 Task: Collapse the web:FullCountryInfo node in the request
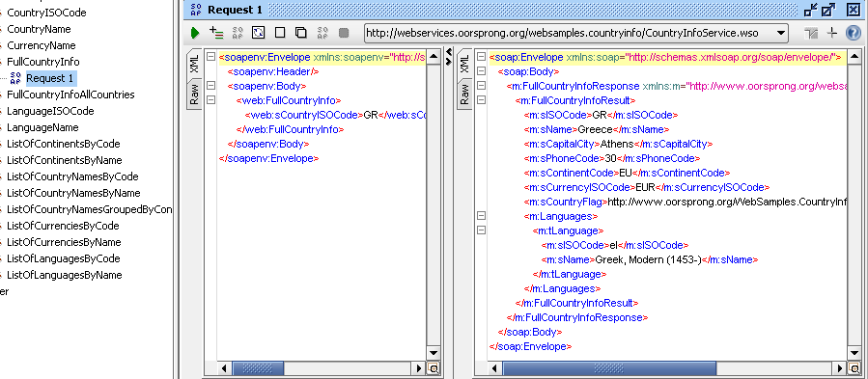coord(210,100)
